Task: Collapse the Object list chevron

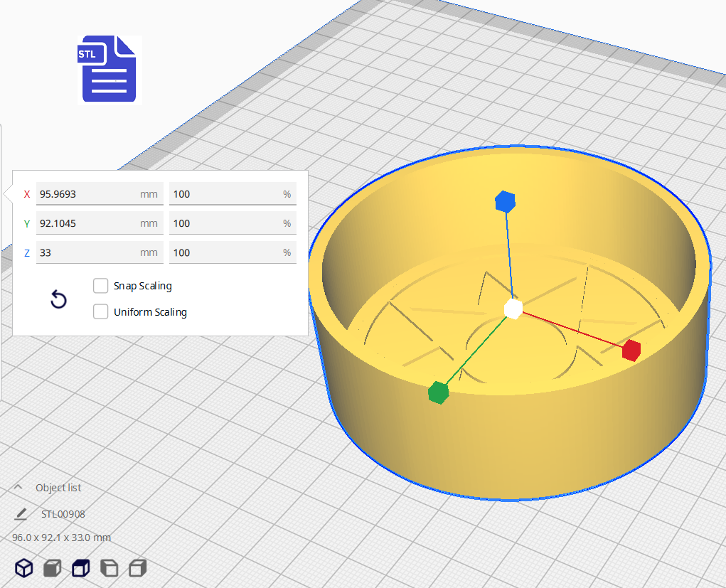Action: point(18,488)
